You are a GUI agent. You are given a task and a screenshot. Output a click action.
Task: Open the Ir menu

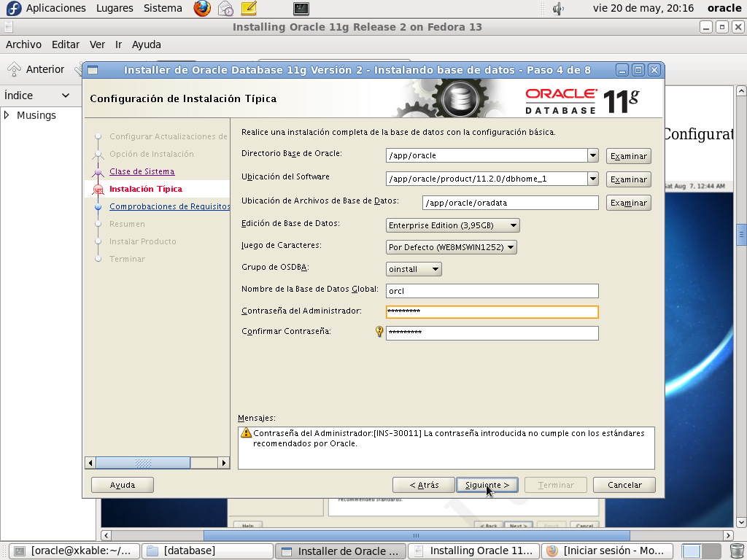pyautogui.click(x=118, y=44)
